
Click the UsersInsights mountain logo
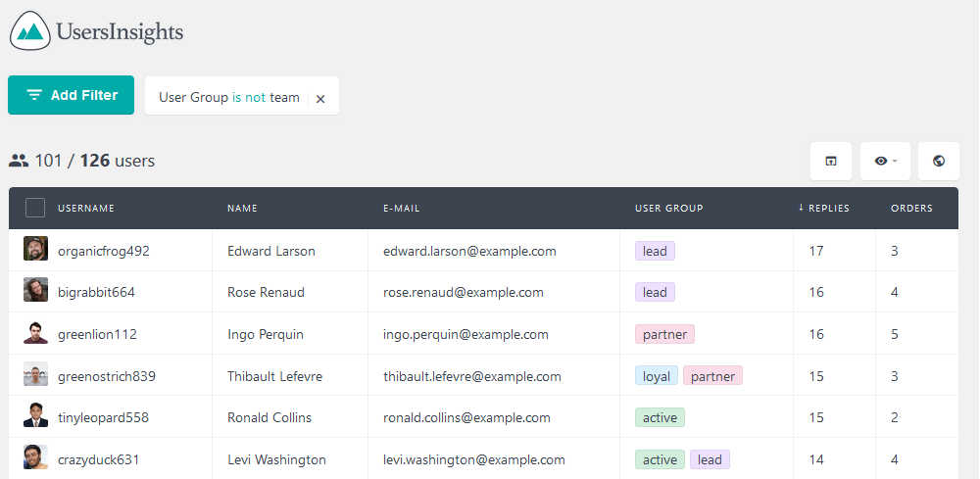click(29, 30)
